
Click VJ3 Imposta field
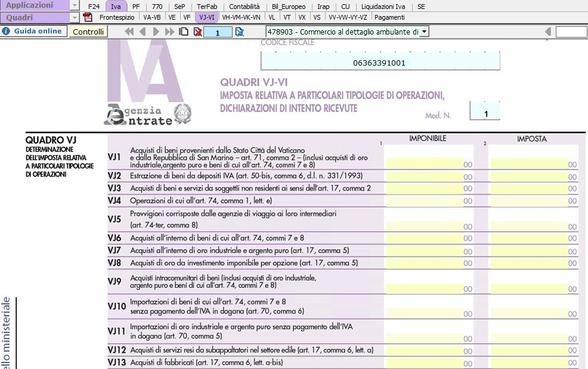point(529,188)
